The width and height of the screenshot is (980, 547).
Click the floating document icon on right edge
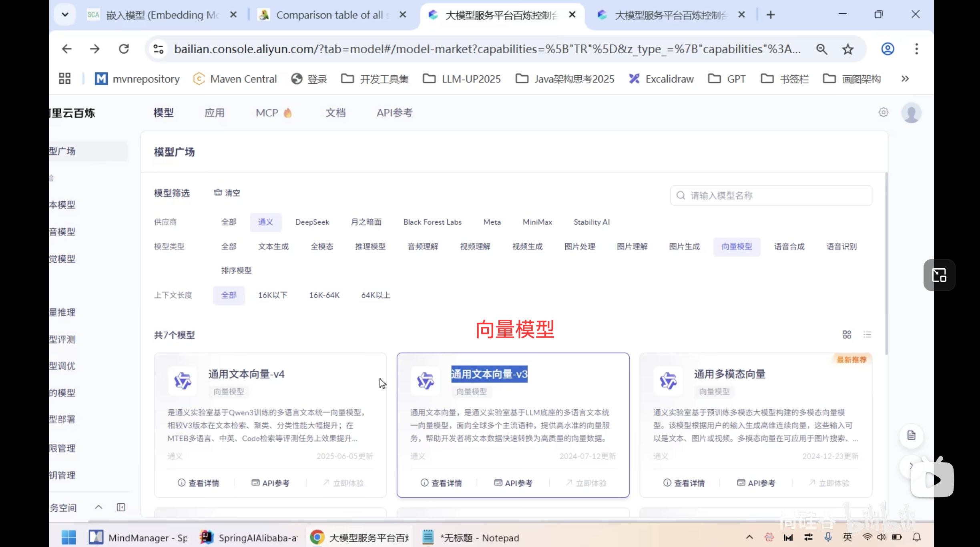(911, 436)
